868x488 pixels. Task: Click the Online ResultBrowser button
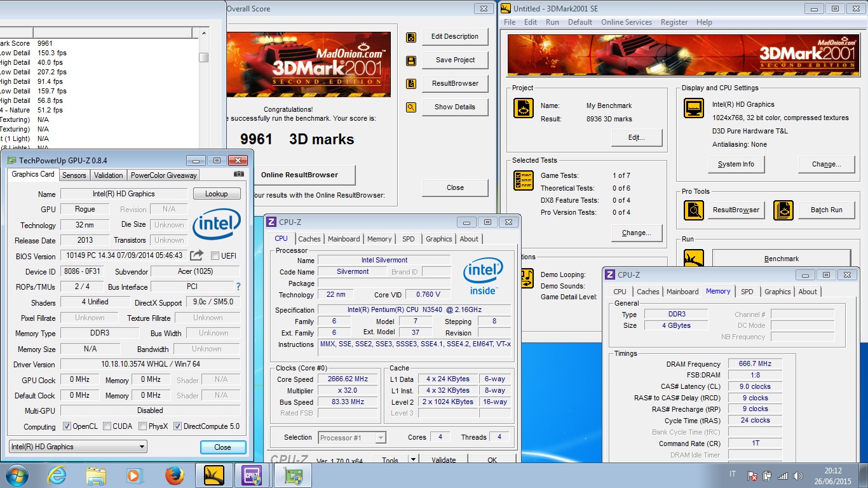tap(299, 175)
